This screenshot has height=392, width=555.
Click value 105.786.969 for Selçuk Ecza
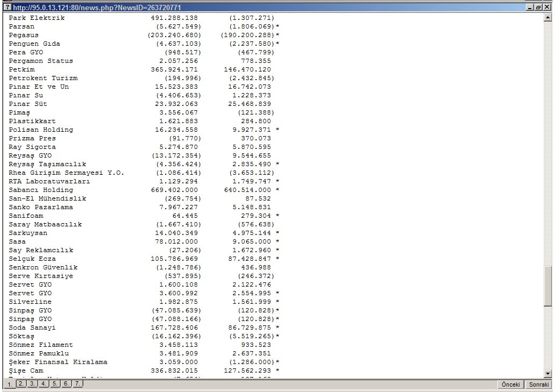tap(174, 259)
